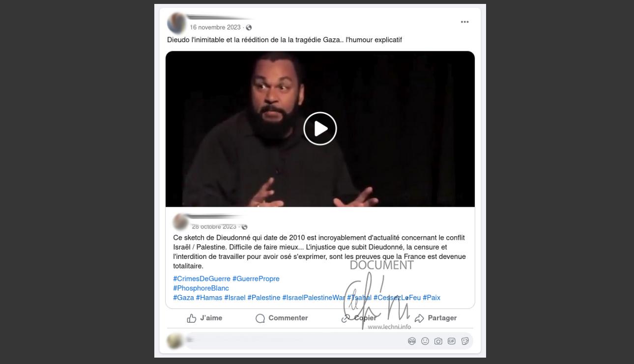Screen dimensions: 634x364
Task: Insert an avatar sticker in the comment
Action: (x=412, y=341)
